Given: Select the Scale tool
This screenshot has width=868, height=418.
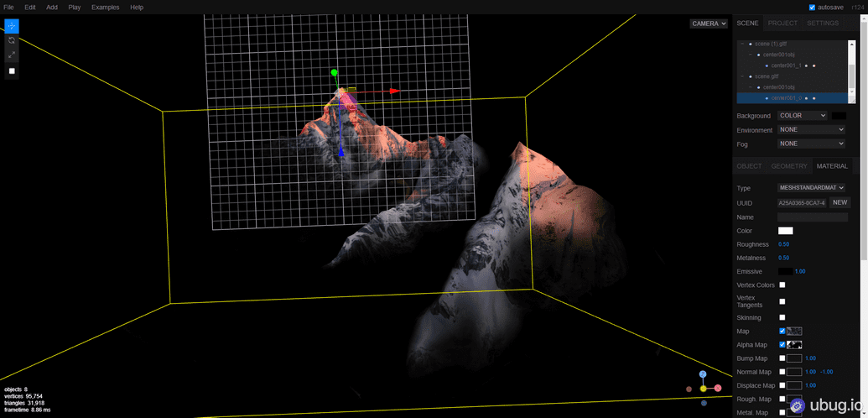Looking at the screenshot, I should (12, 55).
